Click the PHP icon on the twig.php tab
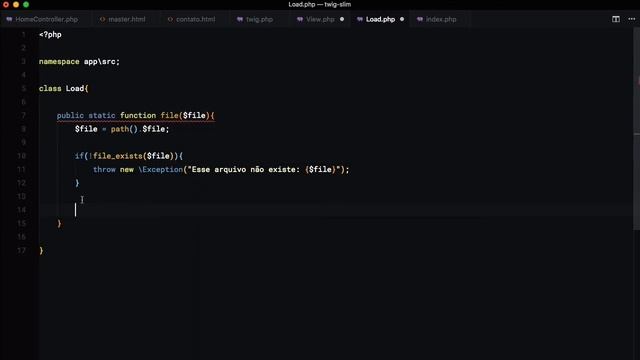The width and height of the screenshot is (640, 360). [240, 19]
